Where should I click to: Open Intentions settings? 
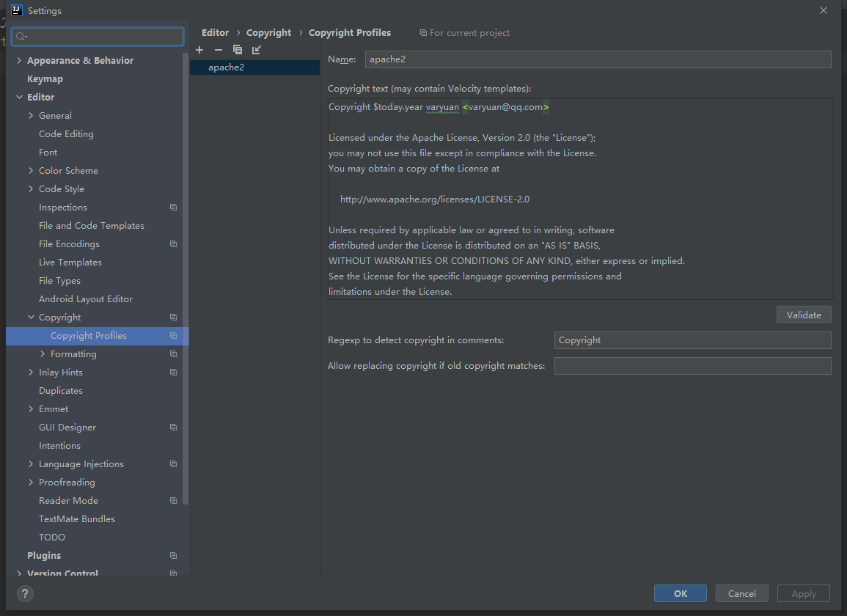pyautogui.click(x=59, y=446)
